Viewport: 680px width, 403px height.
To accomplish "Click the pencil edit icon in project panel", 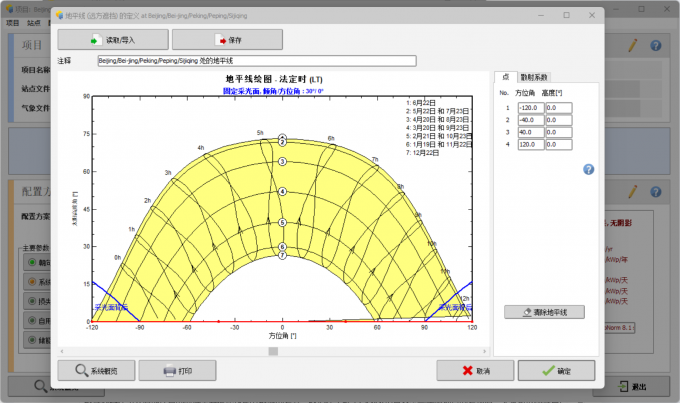I will 633,46.
